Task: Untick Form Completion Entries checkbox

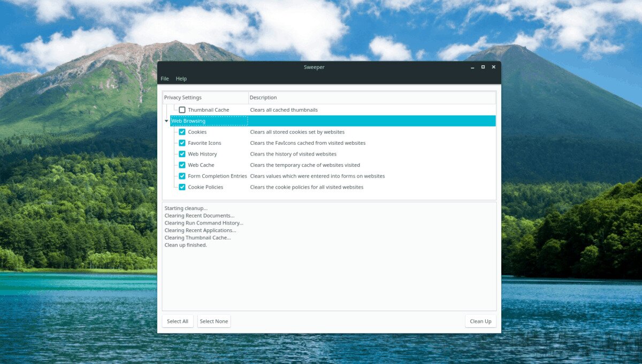Action: (182, 176)
